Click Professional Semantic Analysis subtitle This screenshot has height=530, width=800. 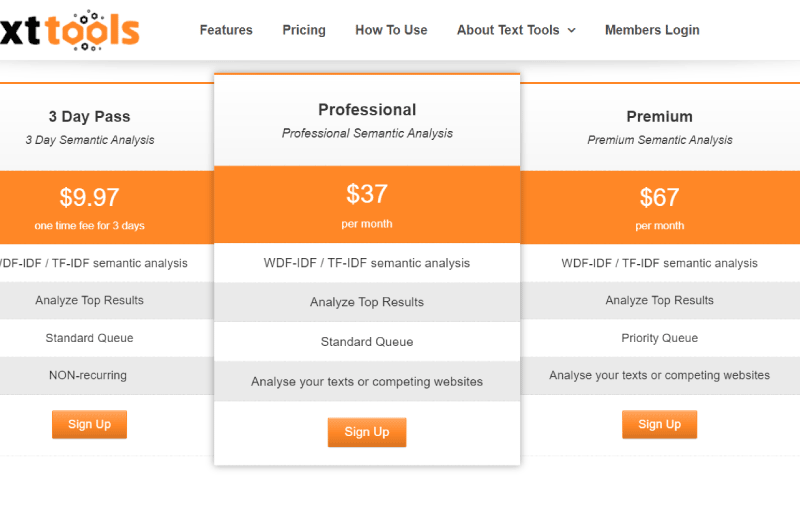click(367, 133)
